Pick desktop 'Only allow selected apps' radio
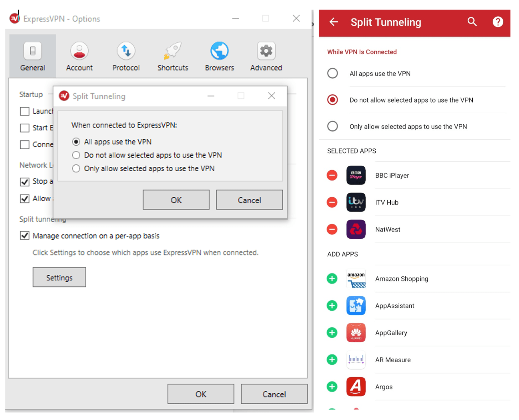This screenshot has height=420, width=519. pyautogui.click(x=76, y=168)
